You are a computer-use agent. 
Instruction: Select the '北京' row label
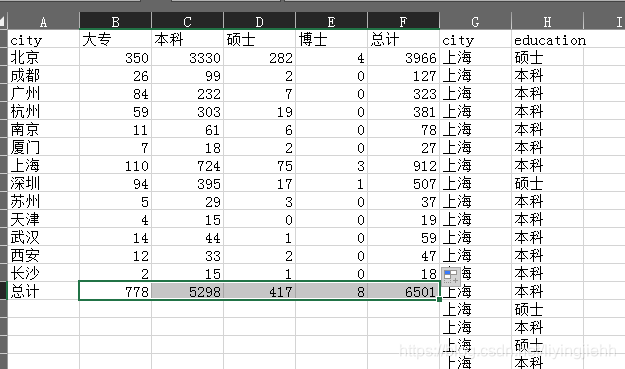(x=43, y=57)
